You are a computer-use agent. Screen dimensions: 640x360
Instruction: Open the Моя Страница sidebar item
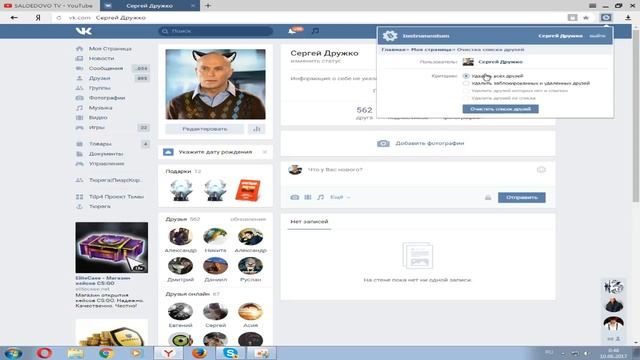110,49
